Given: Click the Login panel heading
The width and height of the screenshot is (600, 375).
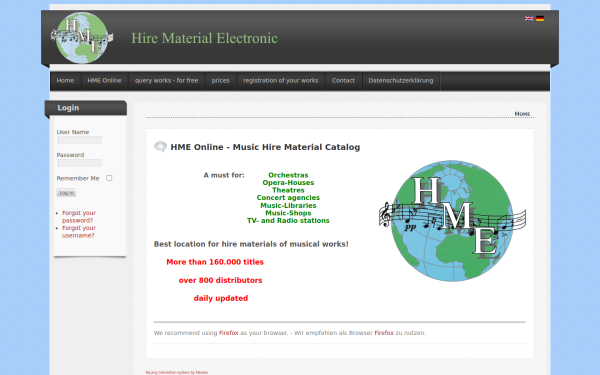Looking at the screenshot, I should pos(68,108).
